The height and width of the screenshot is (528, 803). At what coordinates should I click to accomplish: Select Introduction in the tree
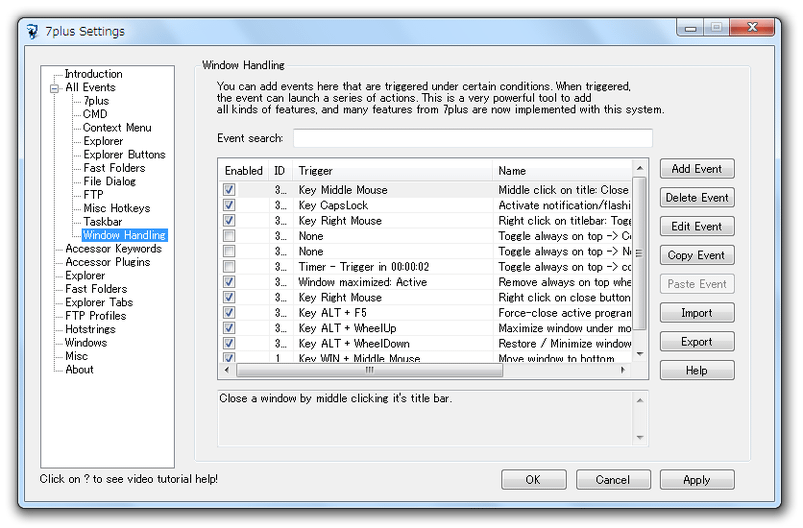[x=94, y=74]
